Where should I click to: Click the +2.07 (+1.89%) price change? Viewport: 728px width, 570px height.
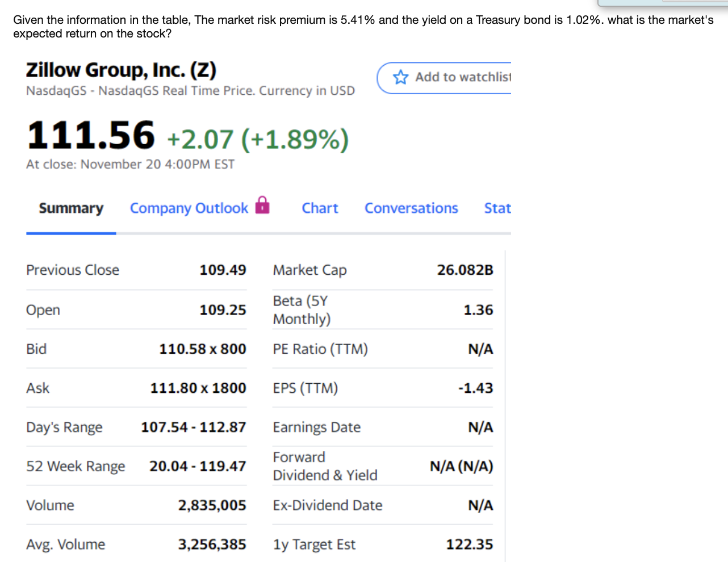(x=258, y=139)
